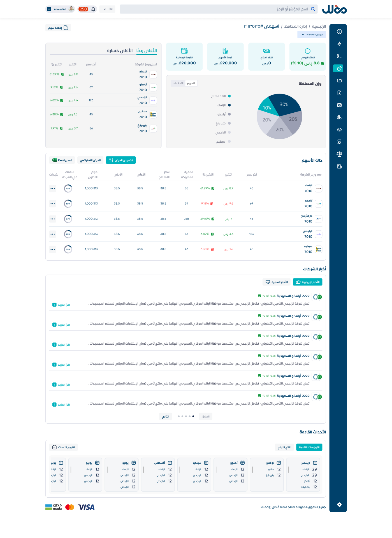Click القيمة الإجمالية summary card
Viewport: 392px width, 538px height.
point(184,57)
